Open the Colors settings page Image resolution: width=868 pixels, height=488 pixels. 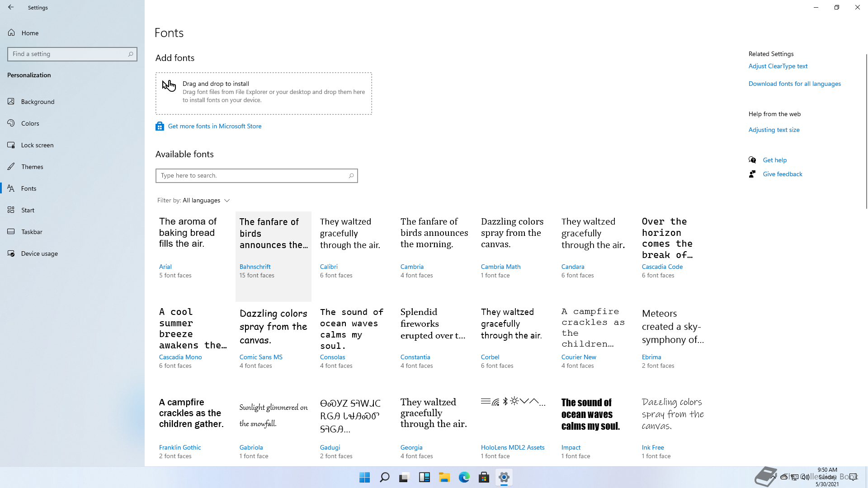[72, 123]
